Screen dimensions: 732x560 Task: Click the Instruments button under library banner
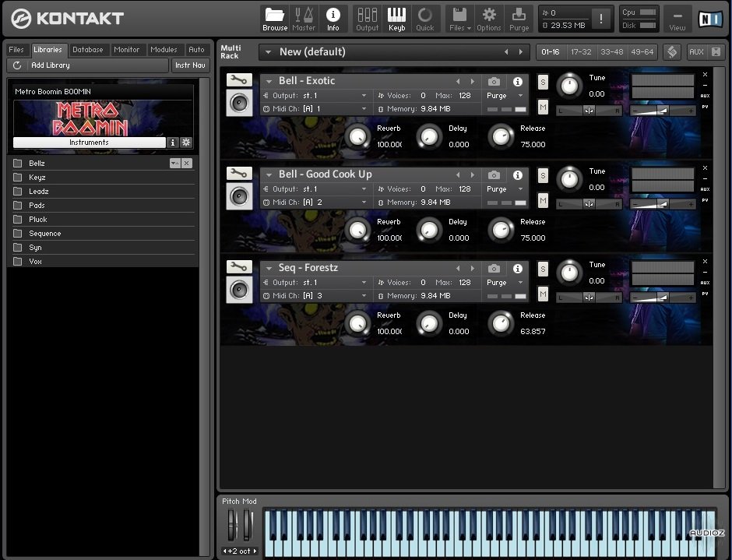point(89,143)
